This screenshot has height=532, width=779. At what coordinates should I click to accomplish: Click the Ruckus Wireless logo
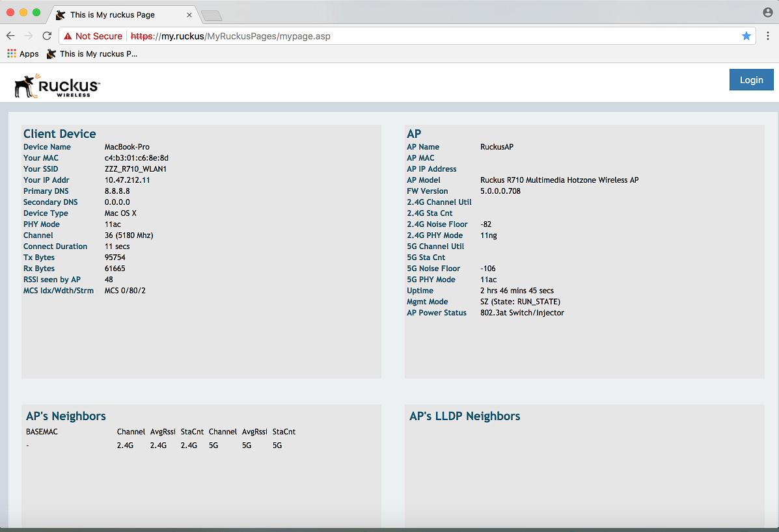coord(57,86)
